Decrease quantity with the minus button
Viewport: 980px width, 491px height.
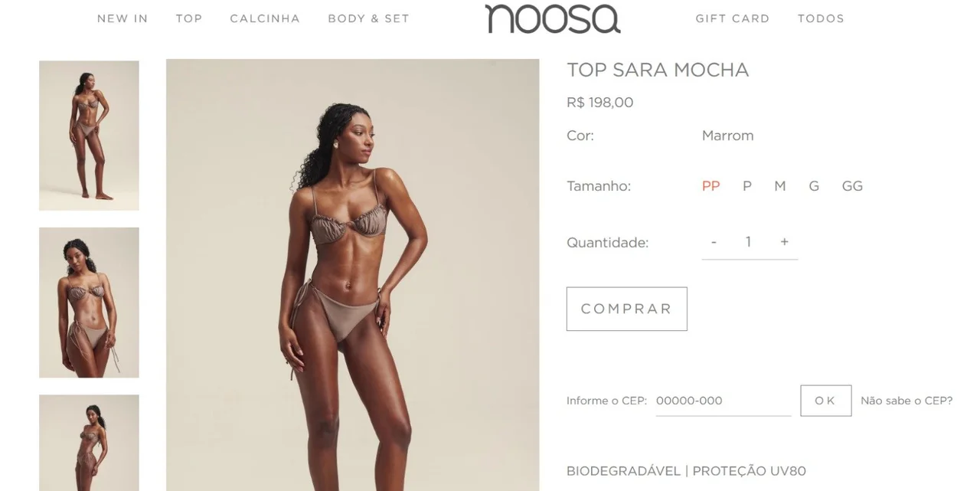click(x=714, y=242)
